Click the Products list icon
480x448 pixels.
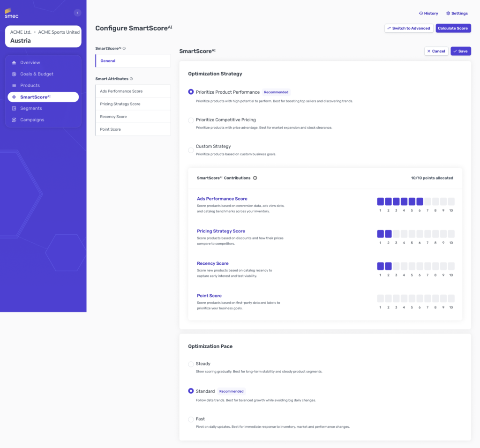(x=14, y=85)
